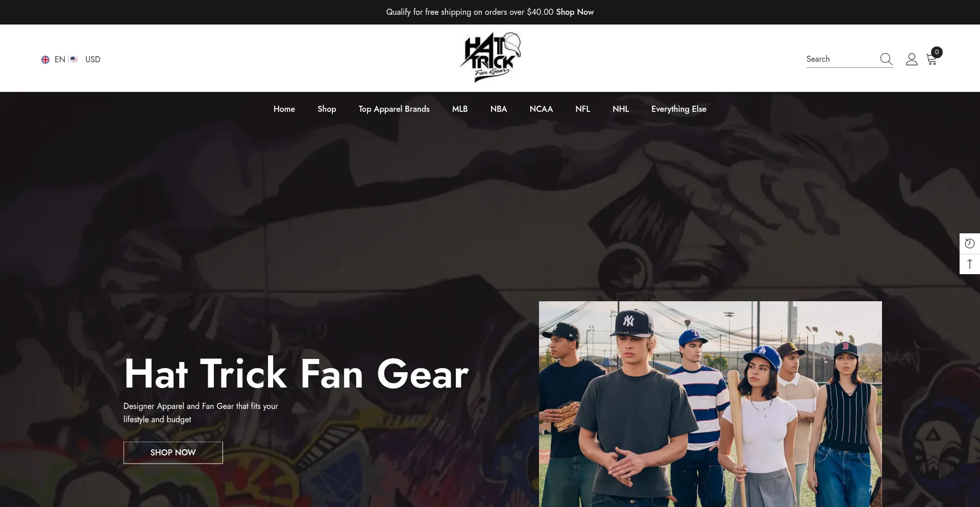This screenshot has height=507, width=980.
Task: Open the MLB menu item
Action: tap(460, 109)
